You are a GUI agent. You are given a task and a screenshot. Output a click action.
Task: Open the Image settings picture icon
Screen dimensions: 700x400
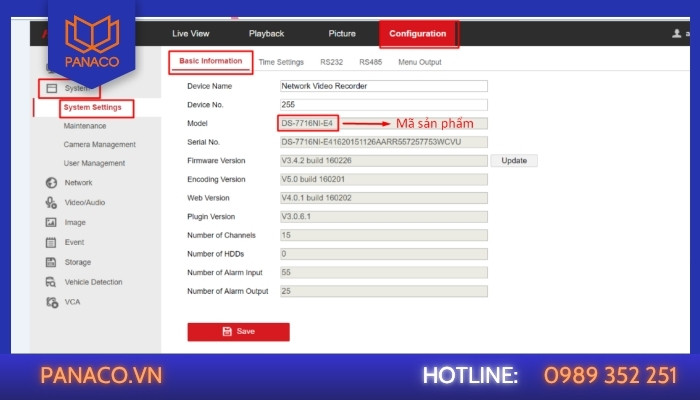coord(51,222)
